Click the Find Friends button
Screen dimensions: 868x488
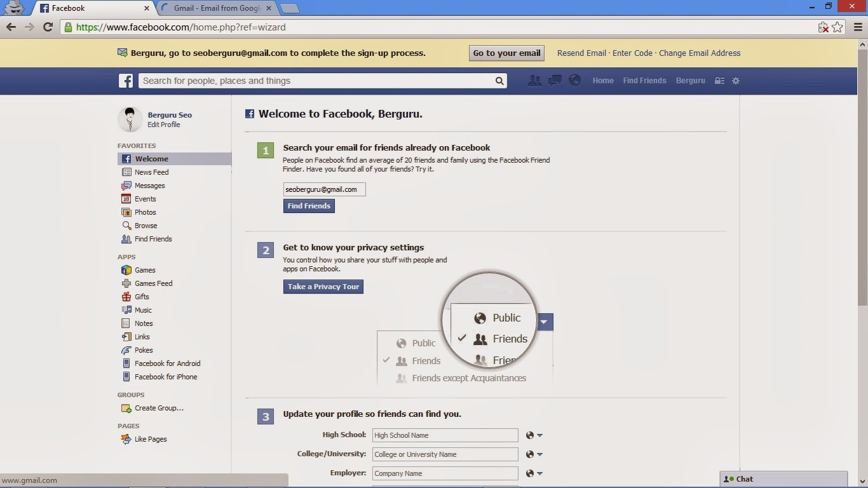[309, 206]
